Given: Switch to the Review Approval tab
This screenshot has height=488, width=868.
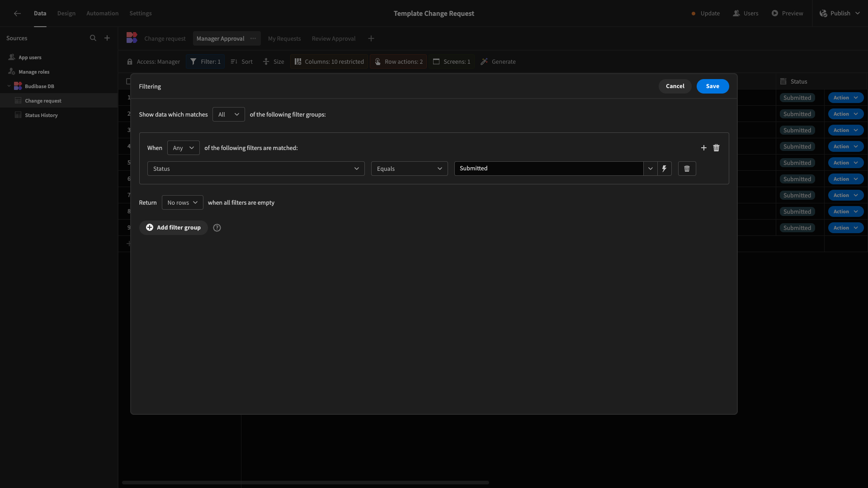Looking at the screenshot, I should [333, 39].
